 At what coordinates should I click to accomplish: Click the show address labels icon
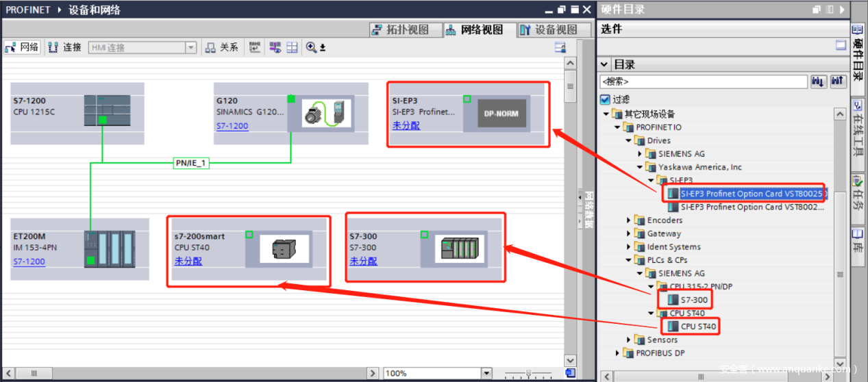(275, 47)
